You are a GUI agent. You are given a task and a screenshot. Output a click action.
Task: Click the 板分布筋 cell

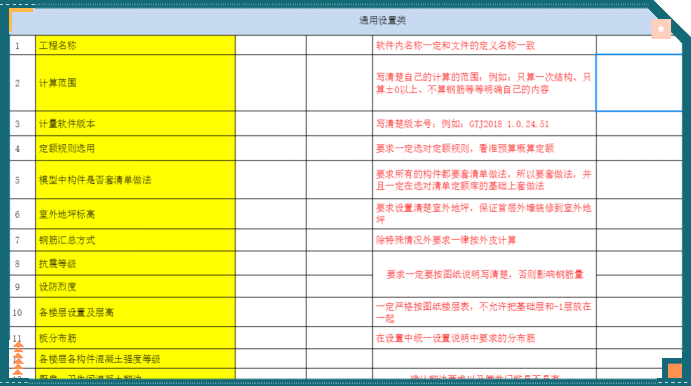pos(135,338)
